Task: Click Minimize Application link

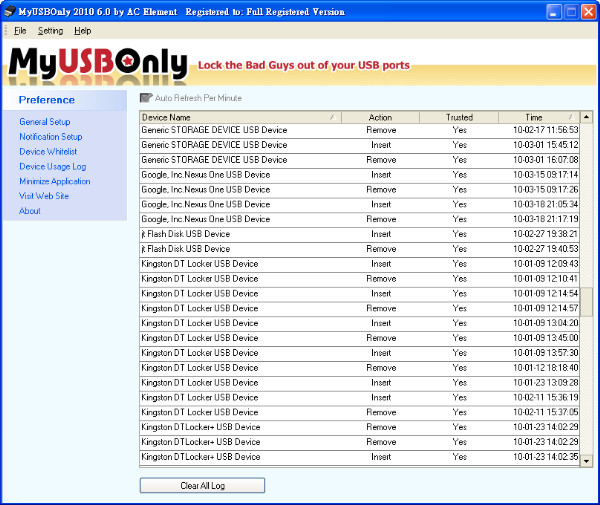Action: 55,181
